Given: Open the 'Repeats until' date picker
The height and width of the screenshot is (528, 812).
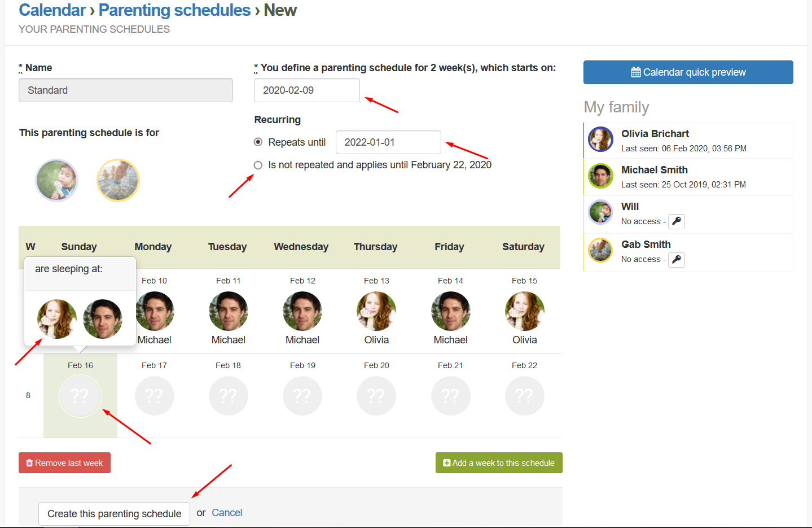Looking at the screenshot, I should coord(388,142).
